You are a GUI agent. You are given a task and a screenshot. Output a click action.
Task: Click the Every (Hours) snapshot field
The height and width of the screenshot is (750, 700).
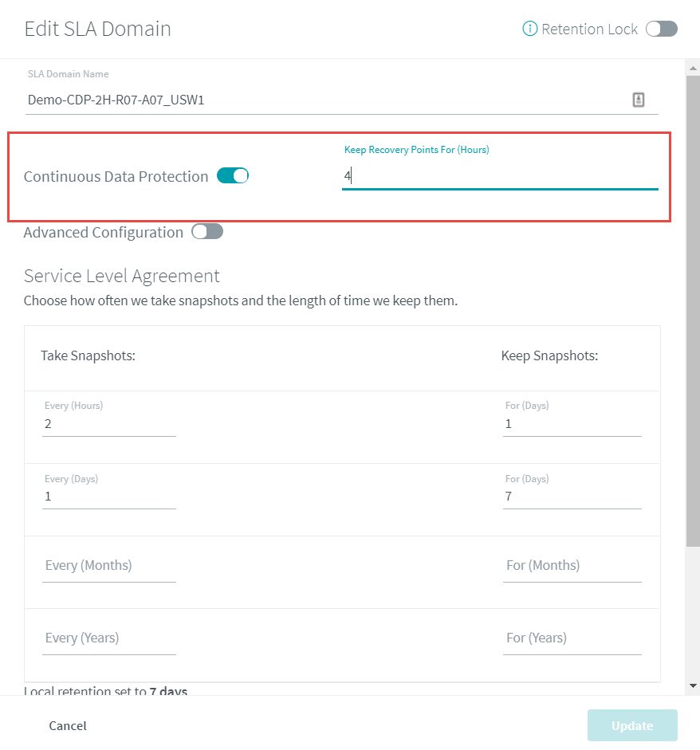[x=109, y=424]
